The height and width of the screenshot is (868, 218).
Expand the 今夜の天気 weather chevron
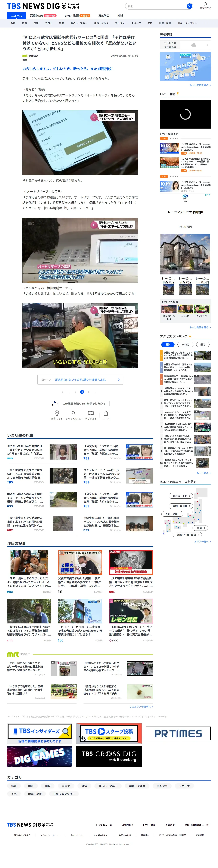click(x=207, y=45)
